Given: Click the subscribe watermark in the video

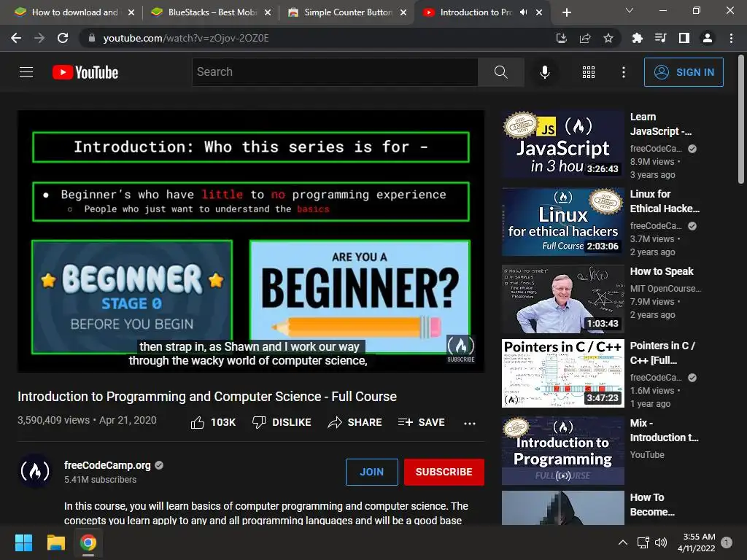Looking at the screenshot, I should pos(461,349).
